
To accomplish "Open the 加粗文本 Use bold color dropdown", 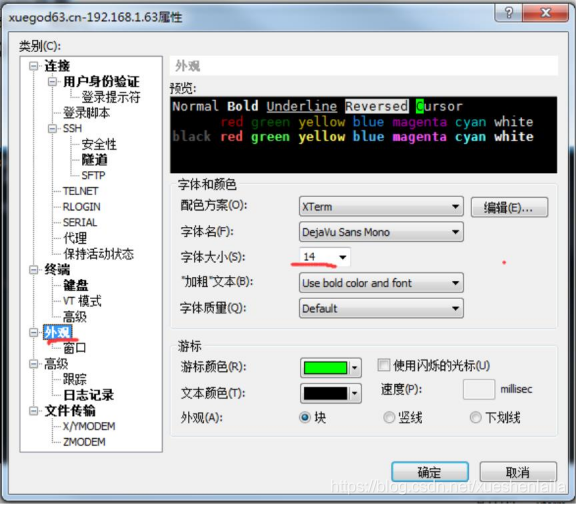I will pos(381,283).
